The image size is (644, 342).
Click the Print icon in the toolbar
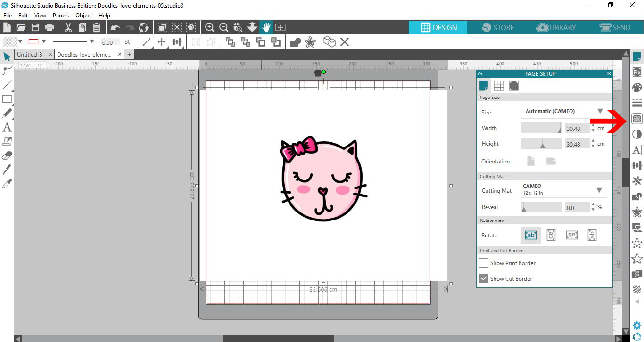tap(49, 27)
